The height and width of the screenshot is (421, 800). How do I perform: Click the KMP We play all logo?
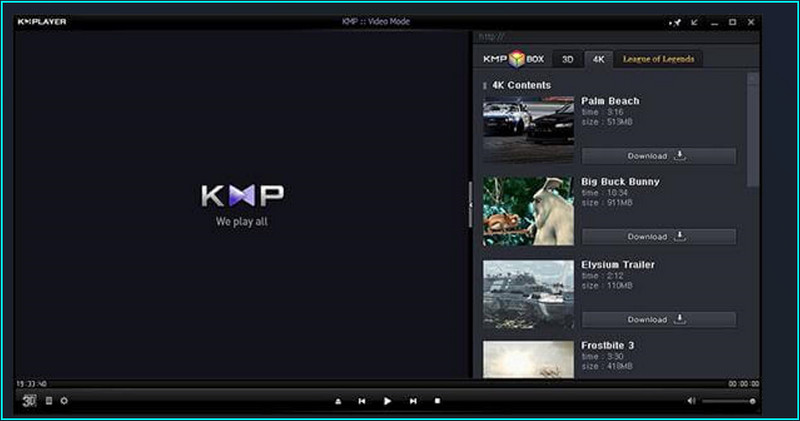tap(242, 205)
